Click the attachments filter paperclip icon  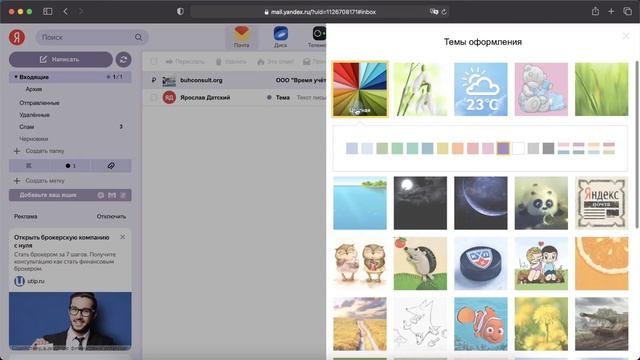click(x=111, y=166)
